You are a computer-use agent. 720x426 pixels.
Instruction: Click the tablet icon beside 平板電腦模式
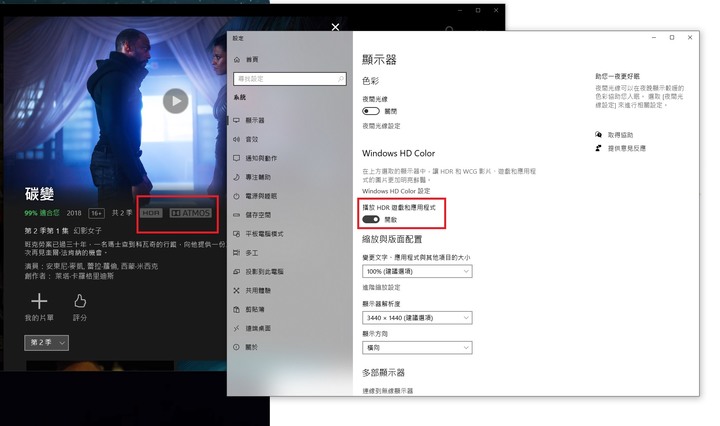pyautogui.click(x=236, y=234)
